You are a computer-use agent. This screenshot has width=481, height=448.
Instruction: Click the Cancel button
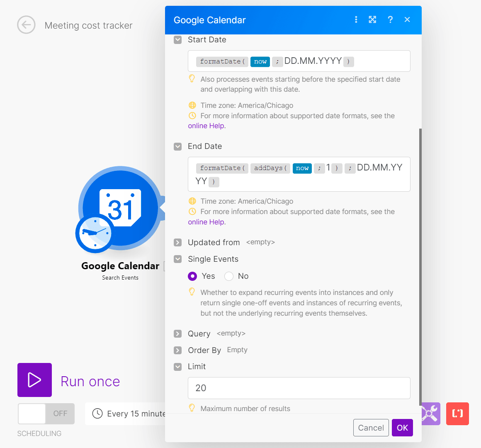(x=371, y=428)
